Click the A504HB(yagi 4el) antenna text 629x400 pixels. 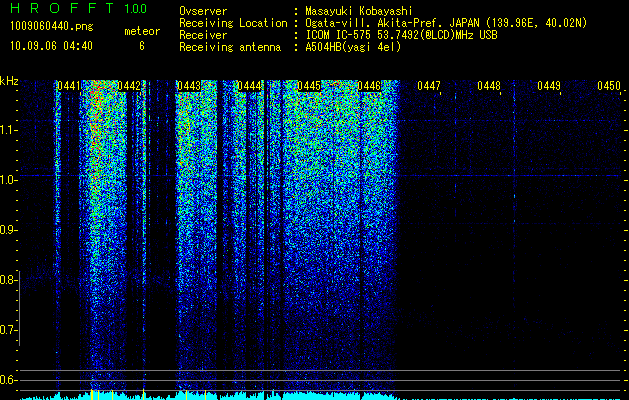[x=353, y=47]
